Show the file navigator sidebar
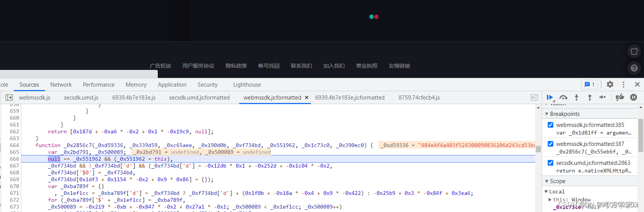 click(x=9, y=98)
